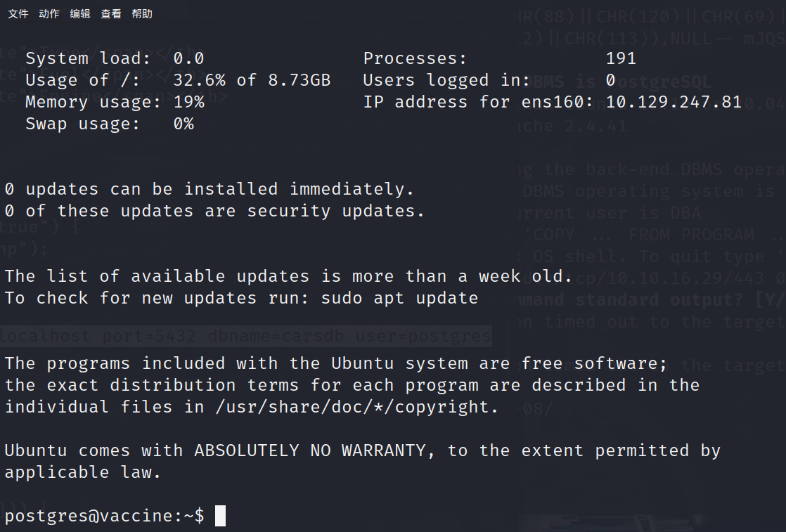
Task: Open the 动作 menu
Action: 49,14
